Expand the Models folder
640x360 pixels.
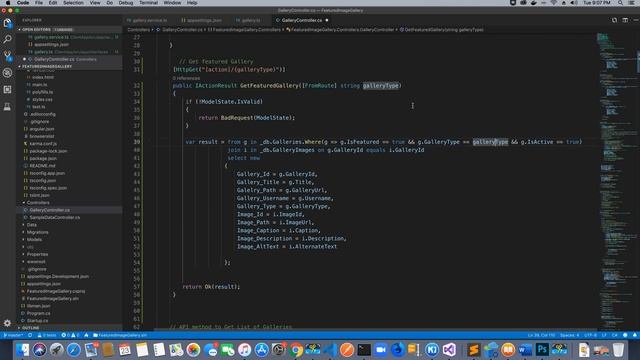coord(34,240)
